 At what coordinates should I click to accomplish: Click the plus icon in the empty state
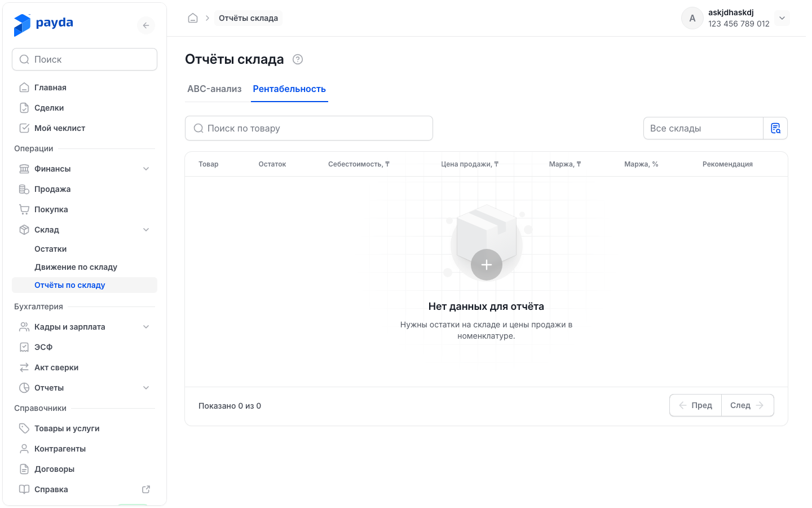[487, 265]
